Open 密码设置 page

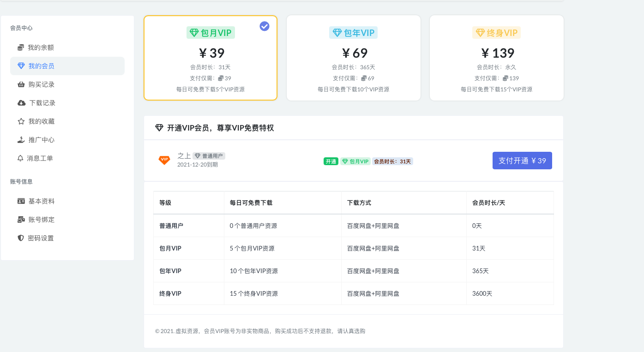(x=67, y=238)
